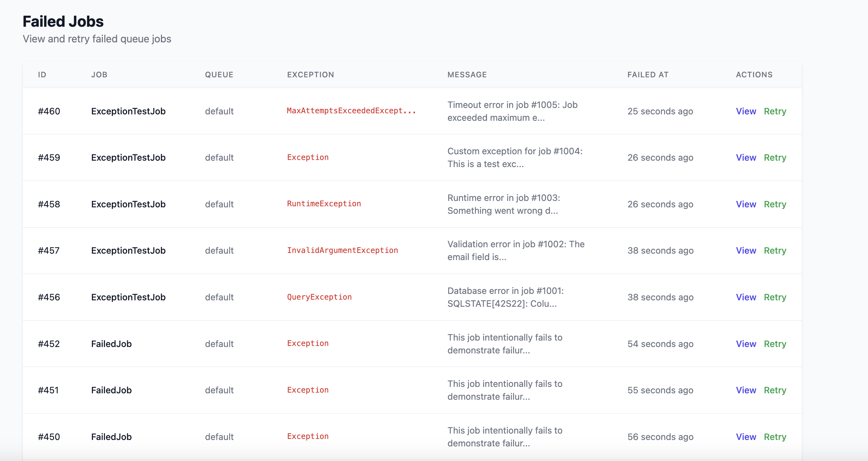Retry FailedJob #450
The width and height of the screenshot is (868, 461).
tap(775, 437)
